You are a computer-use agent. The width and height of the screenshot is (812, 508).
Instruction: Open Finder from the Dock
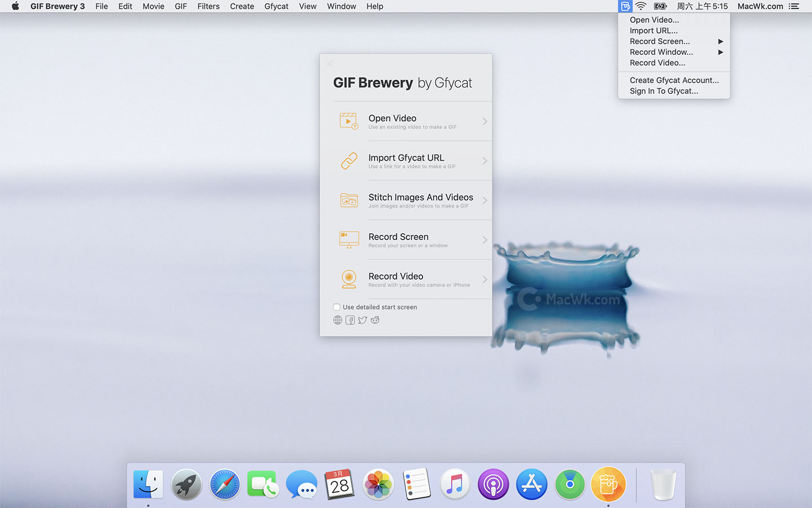(x=148, y=484)
